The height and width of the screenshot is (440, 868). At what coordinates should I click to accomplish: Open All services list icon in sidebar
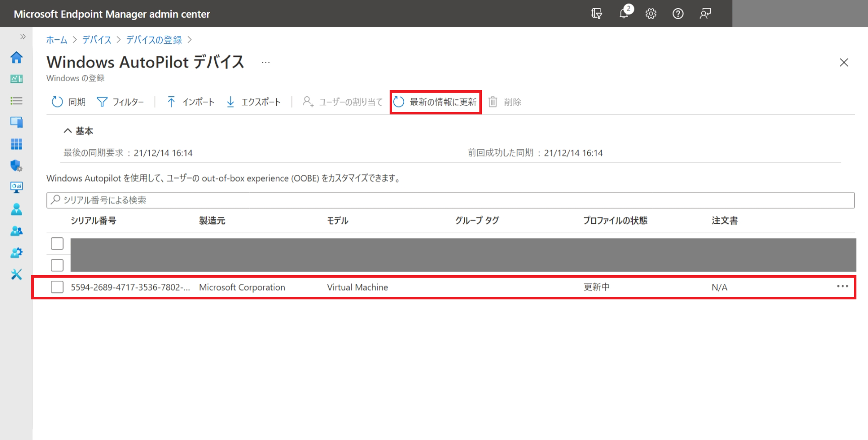pos(16,101)
